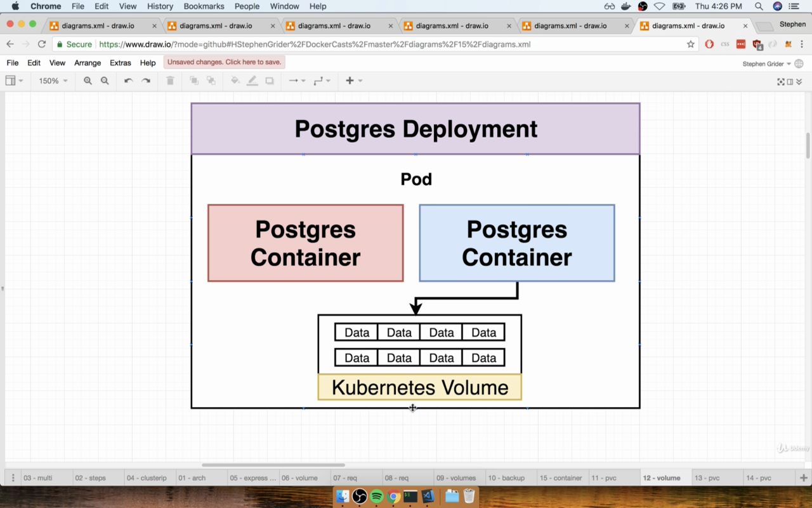Screen dimensions: 812x508
Task: Open the view panel layout dropdown
Action: (x=14, y=81)
